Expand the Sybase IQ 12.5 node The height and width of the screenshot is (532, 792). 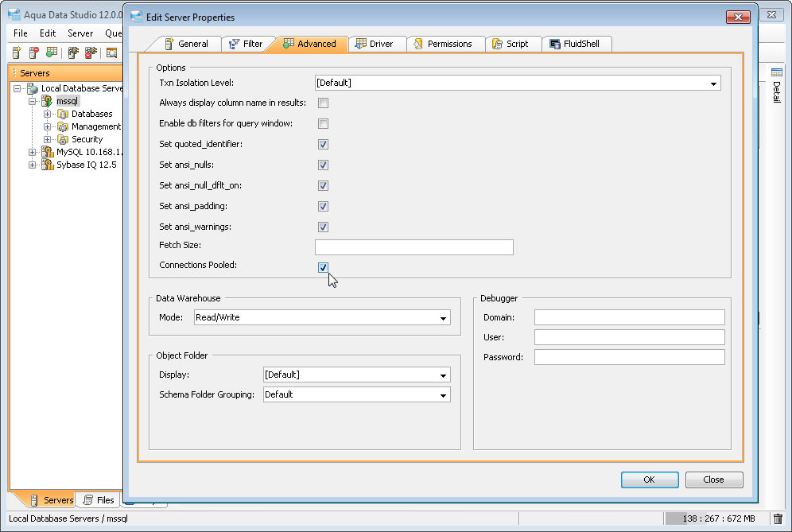click(x=33, y=165)
